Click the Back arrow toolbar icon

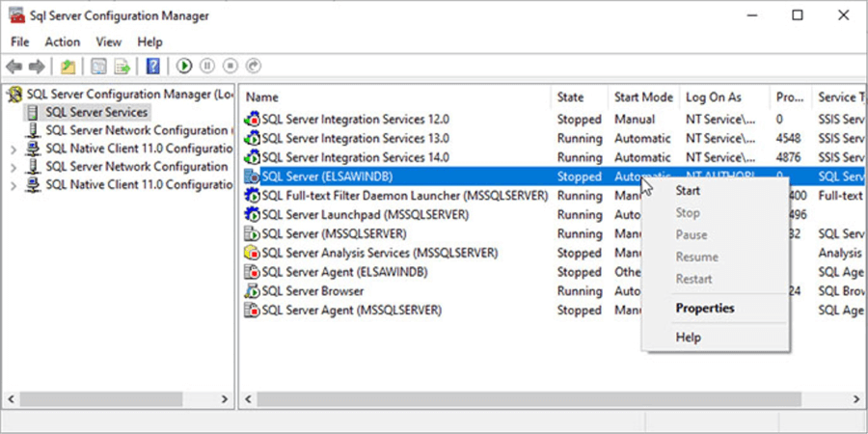[14, 67]
